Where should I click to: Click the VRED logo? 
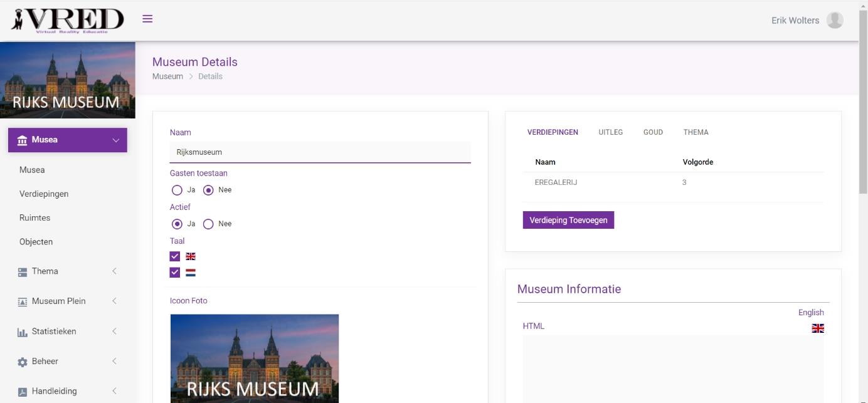(67, 20)
